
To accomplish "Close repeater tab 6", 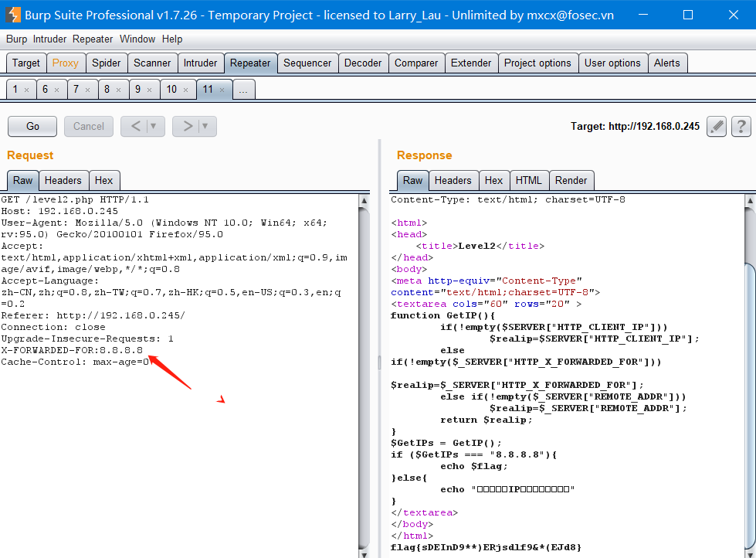I will pos(56,90).
